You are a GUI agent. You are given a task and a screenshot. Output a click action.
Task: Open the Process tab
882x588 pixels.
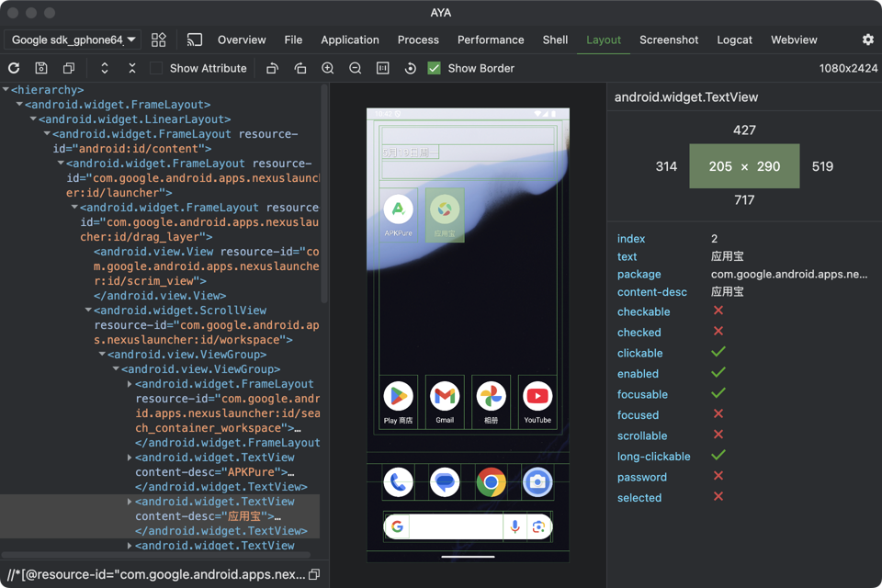click(418, 40)
